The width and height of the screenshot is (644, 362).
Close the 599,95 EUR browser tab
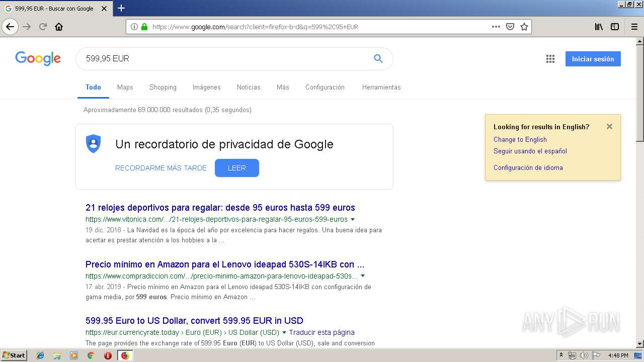tap(104, 9)
